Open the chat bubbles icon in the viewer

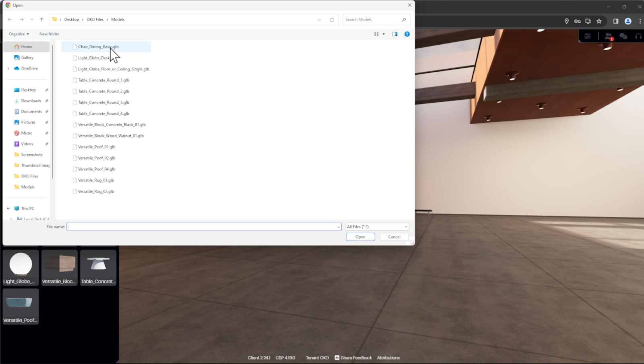tap(623, 36)
